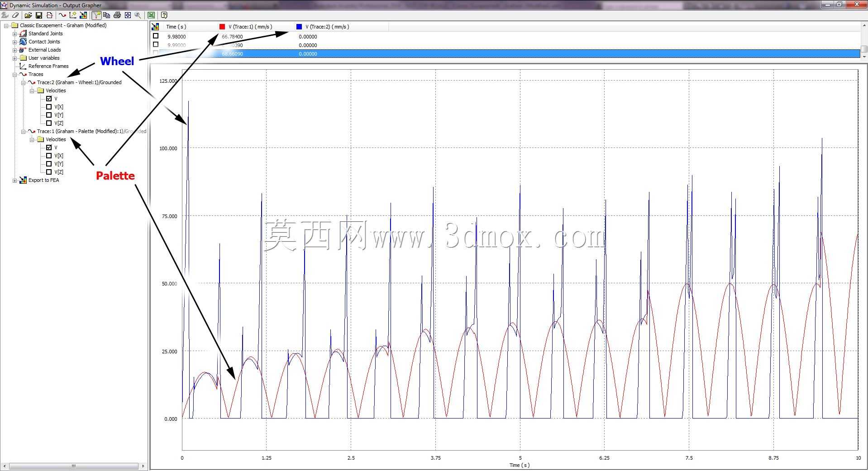Uncheck V under Trace:1 Palette velocities
The width and height of the screenshot is (868, 471).
49,147
